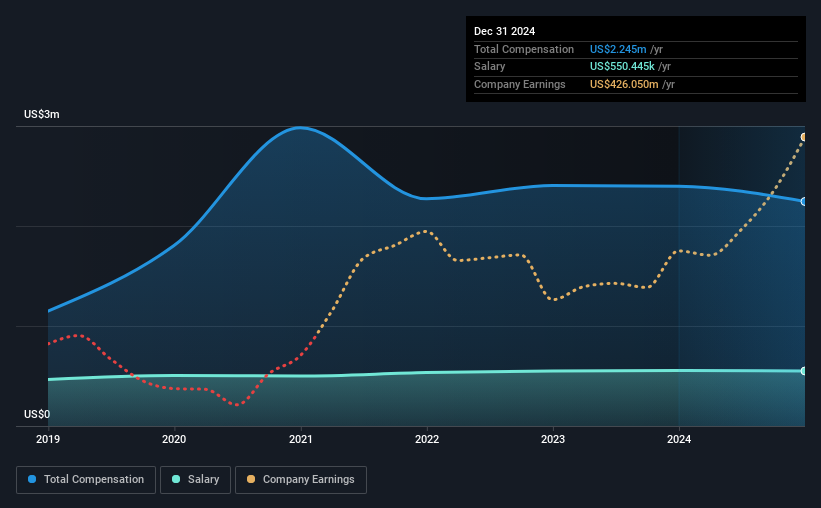Toggle the Company Earnings legend button

301,480
